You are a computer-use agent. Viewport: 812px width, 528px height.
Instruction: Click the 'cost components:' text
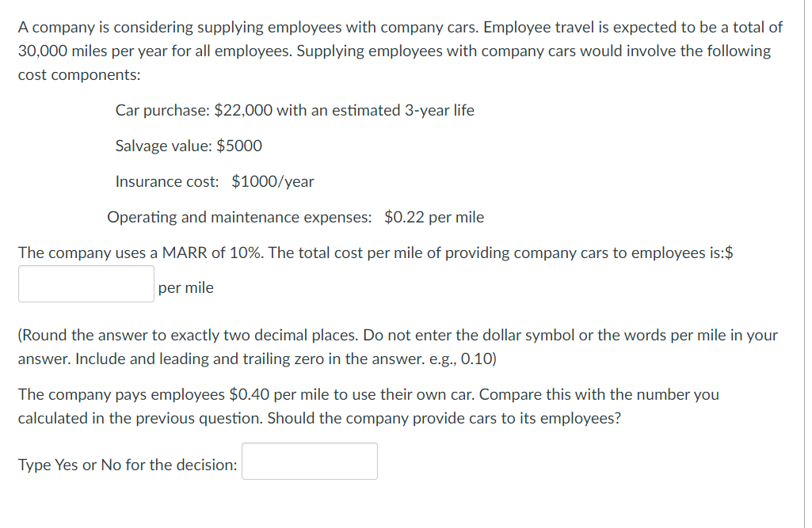click(x=79, y=75)
